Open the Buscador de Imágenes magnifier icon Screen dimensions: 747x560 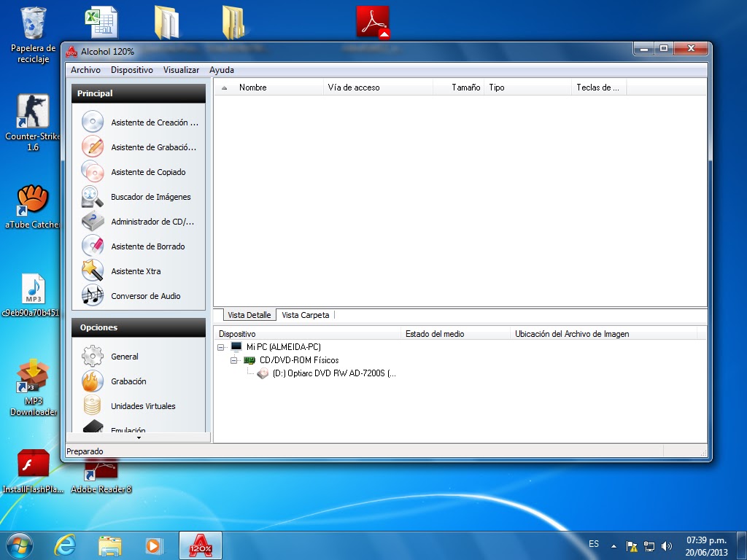(x=93, y=196)
